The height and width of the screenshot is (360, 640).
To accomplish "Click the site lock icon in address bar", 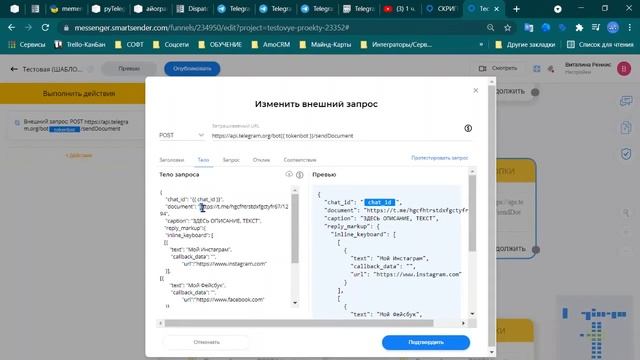I will [x=66, y=28].
